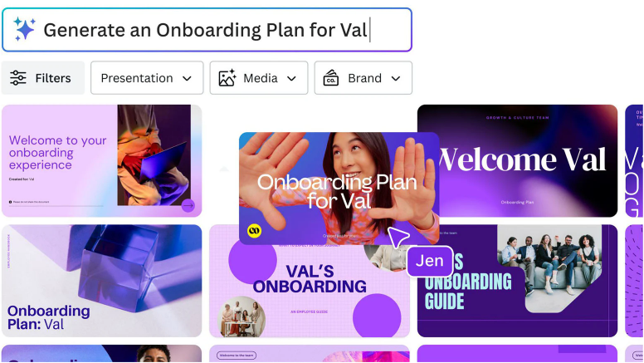Expand the Brand dropdown chevron
The image size is (644, 363).
point(396,78)
